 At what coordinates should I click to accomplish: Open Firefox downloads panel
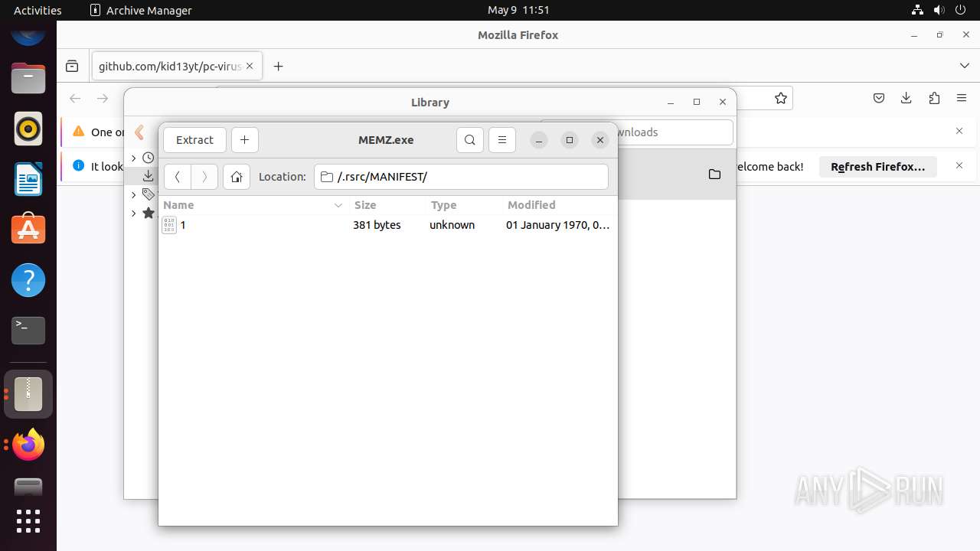(x=906, y=98)
